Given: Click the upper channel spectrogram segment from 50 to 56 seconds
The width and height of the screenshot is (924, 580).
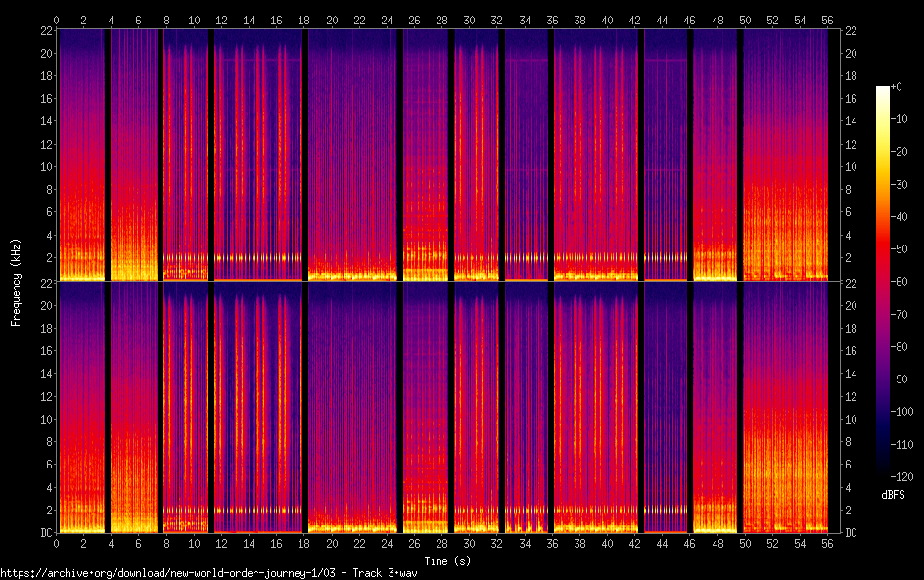Looking at the screenshot, I should 786,155.
